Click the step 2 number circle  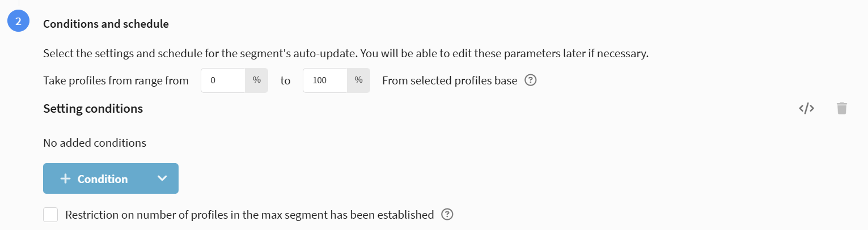click(18, 22)
